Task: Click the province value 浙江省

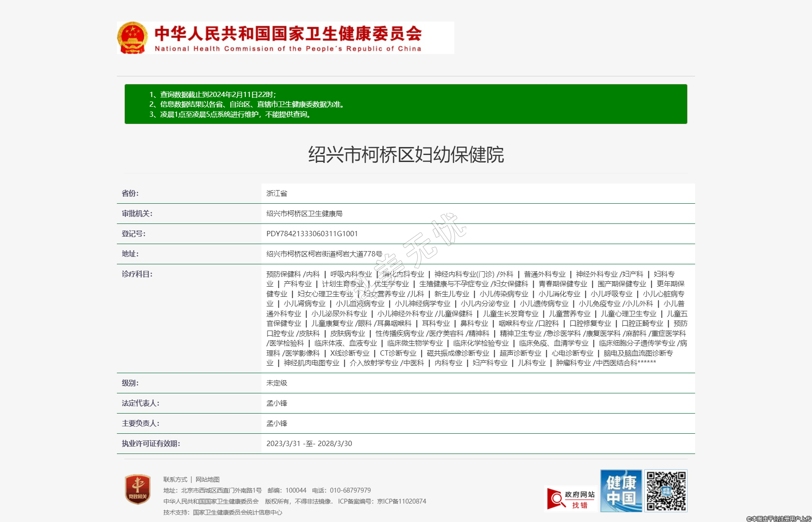Action: click(x=276, y=193)
